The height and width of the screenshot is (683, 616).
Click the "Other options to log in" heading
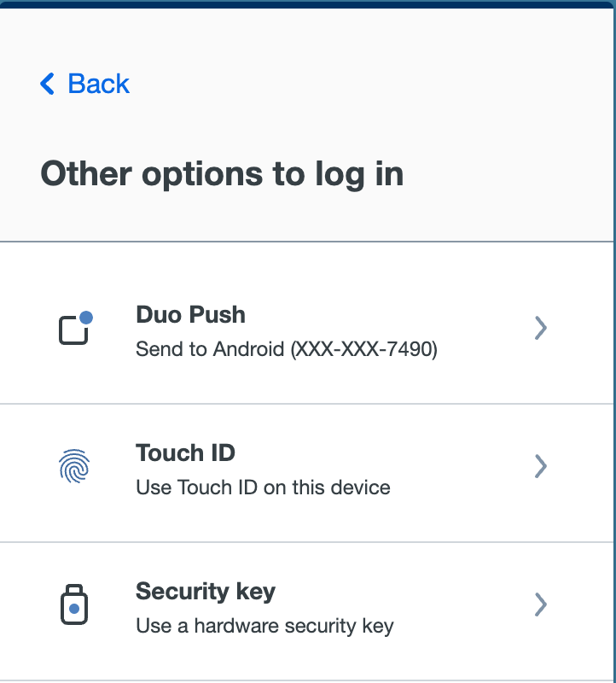click(x=221, y=173)
